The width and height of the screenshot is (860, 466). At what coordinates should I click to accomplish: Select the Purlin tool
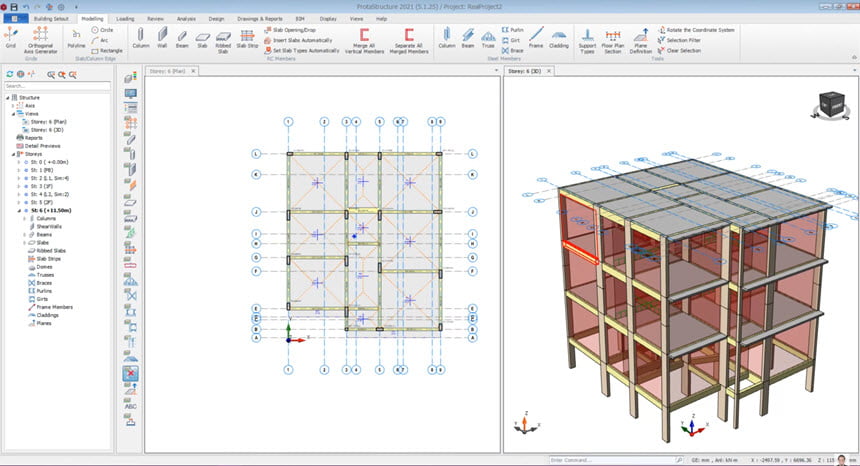click(x=512, y=30)
